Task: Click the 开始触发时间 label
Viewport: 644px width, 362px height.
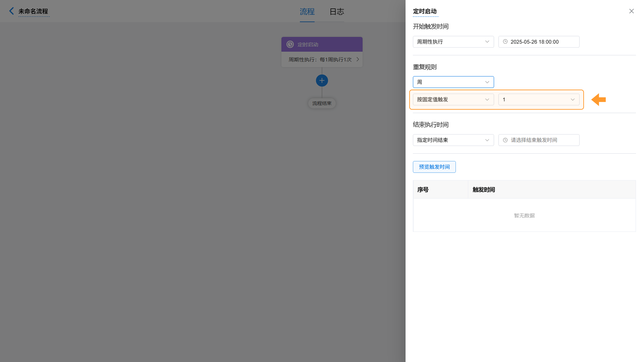Action: tap(431, 27)
